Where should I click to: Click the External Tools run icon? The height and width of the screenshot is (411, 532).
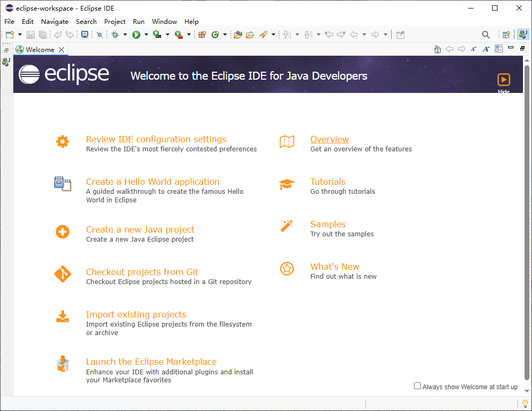coord(179,35)
